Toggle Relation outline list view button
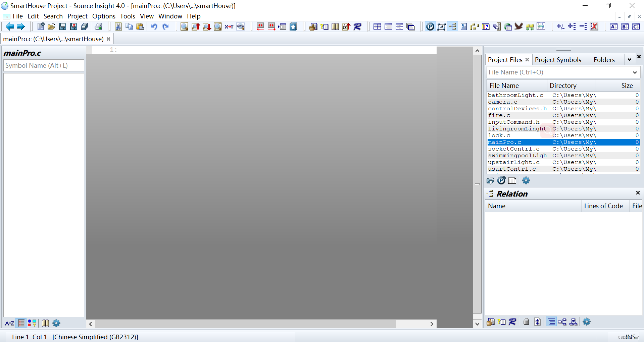 tap(551, 322)
